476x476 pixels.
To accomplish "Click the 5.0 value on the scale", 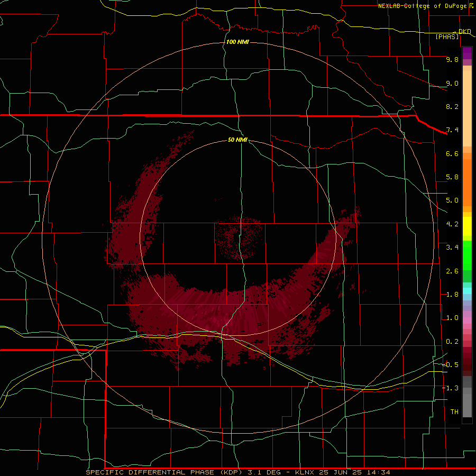I will click(452, 200).
